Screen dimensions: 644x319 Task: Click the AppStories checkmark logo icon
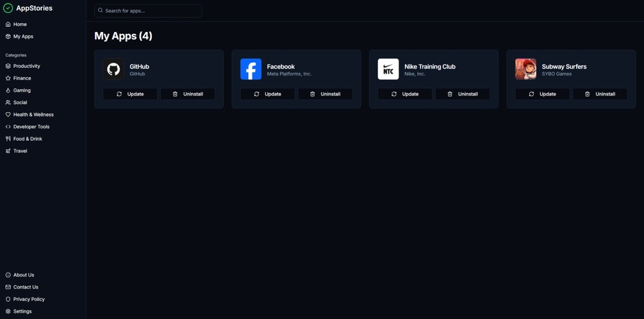pos(8,8)
